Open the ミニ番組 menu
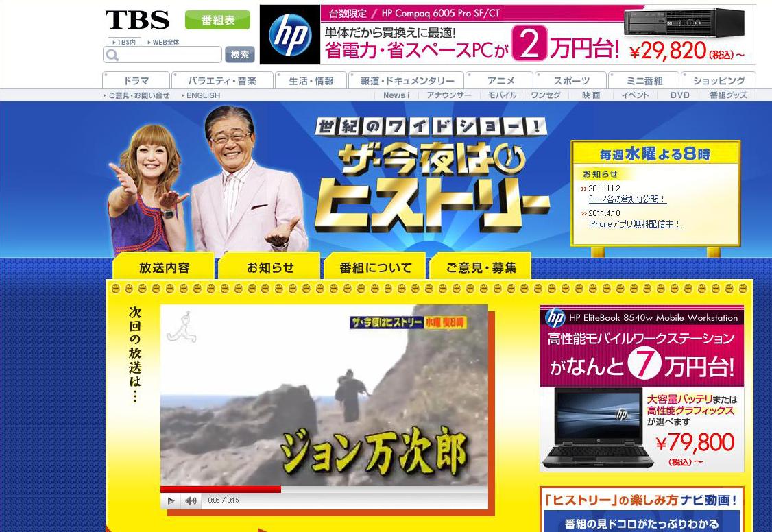Image resolution: width=772 pixels, height=532 pixels. 644,81
